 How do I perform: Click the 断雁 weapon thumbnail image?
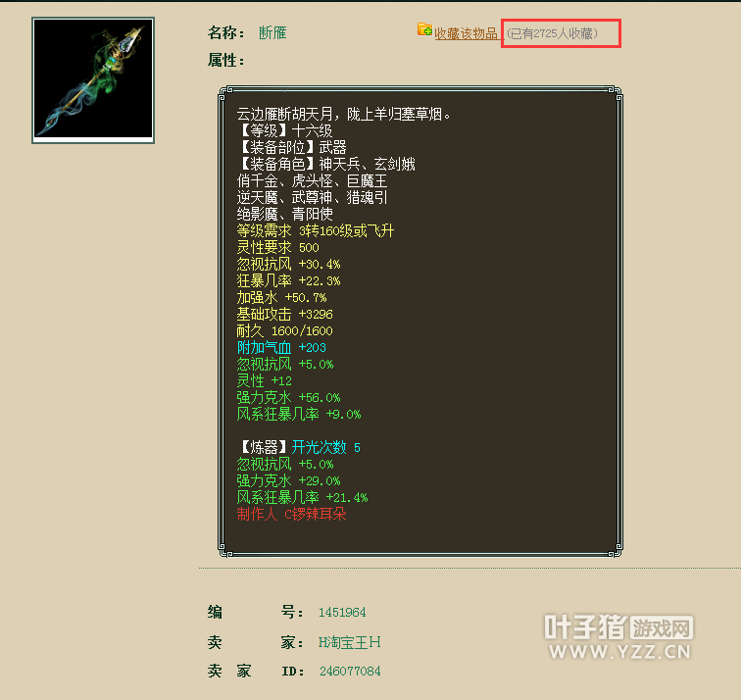(x=93, y=79)
